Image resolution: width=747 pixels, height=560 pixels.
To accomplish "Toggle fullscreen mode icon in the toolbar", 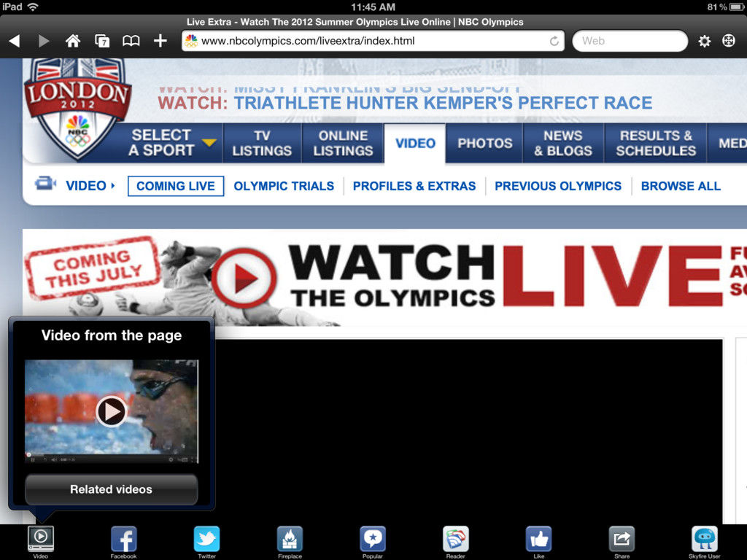I will [729, 41].
